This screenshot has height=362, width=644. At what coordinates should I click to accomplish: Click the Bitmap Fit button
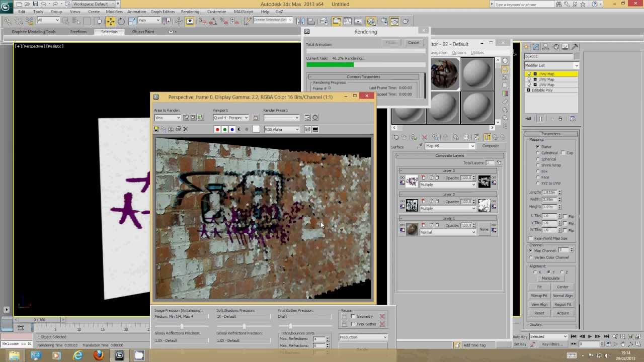pyautogui.click(x=539, y=296)
